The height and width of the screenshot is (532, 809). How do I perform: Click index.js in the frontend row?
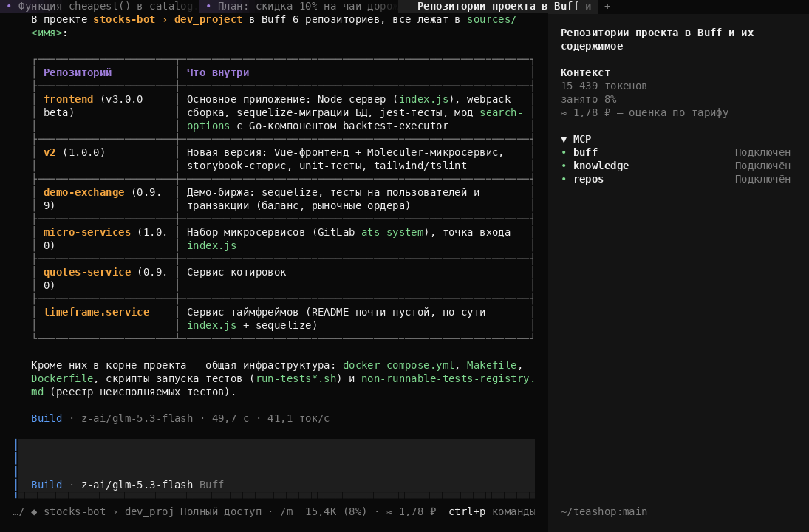point(423,99)
